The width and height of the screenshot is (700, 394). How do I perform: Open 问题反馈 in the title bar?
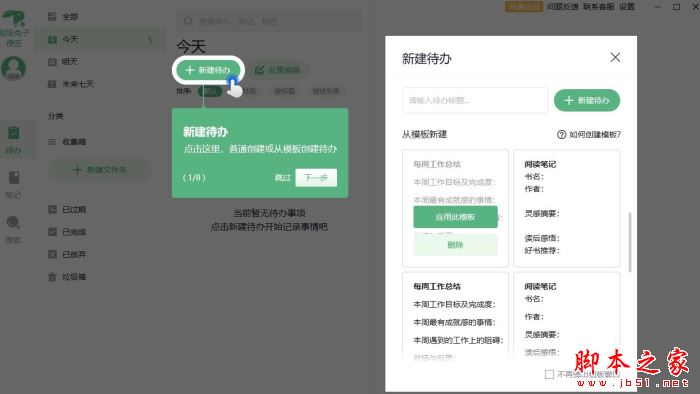[562, 6]
